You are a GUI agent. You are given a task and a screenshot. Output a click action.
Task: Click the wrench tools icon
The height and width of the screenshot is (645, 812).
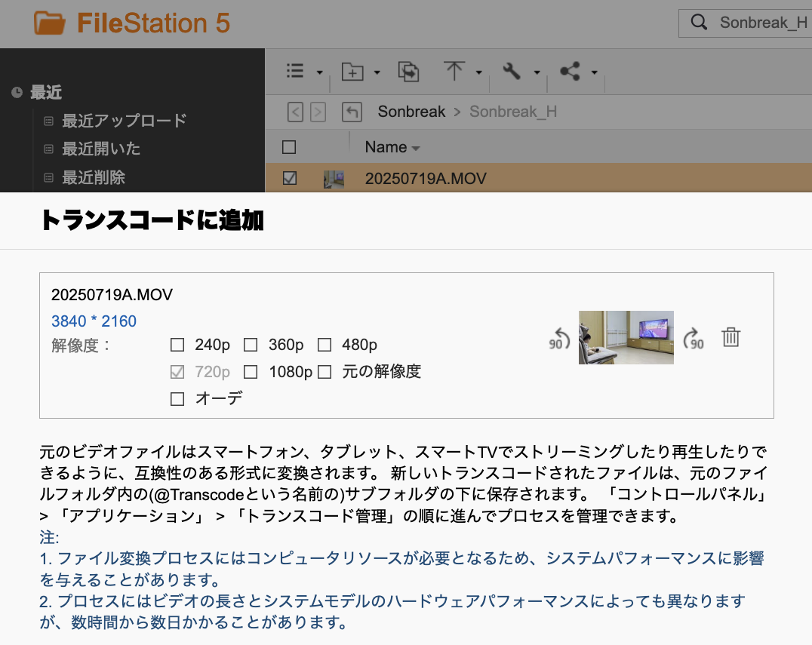pyautogui.click(x=512, y=72)
